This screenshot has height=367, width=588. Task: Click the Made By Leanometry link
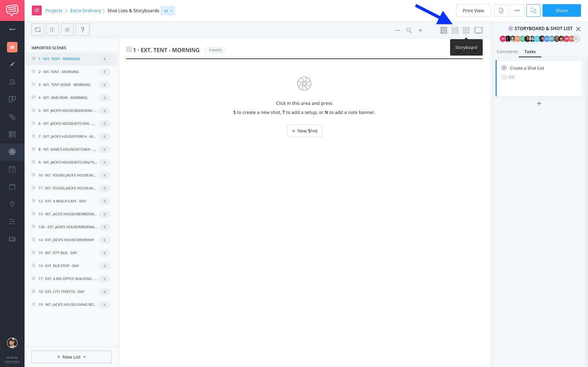[12, 360]
